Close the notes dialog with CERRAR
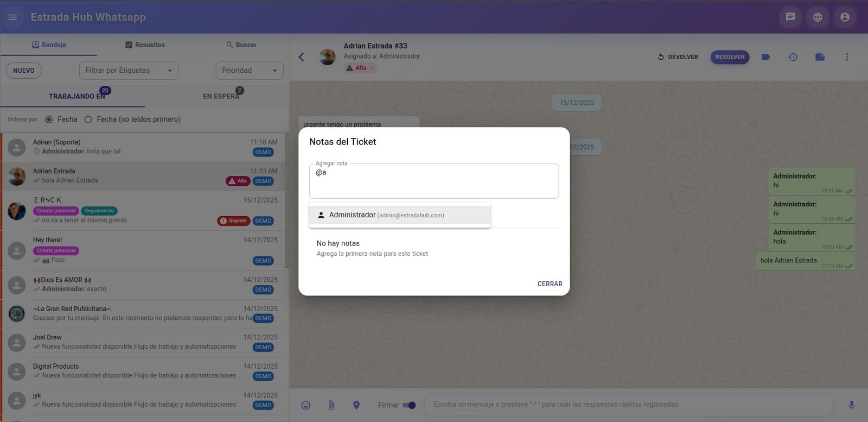Image resolution: width=868 pixels, height=422 pixels. click(x=550, y=284)
